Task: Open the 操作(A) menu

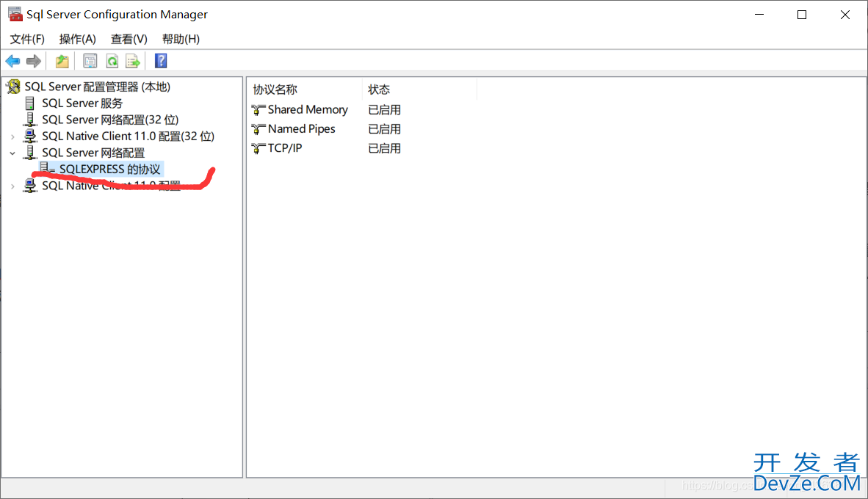Action: tap(78, 40)
